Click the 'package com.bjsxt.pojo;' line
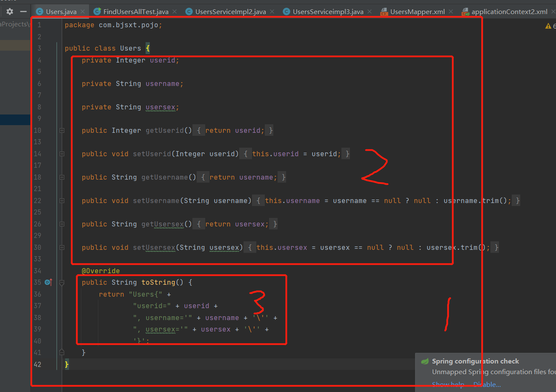The image size is (556, 392). [114, 25]
